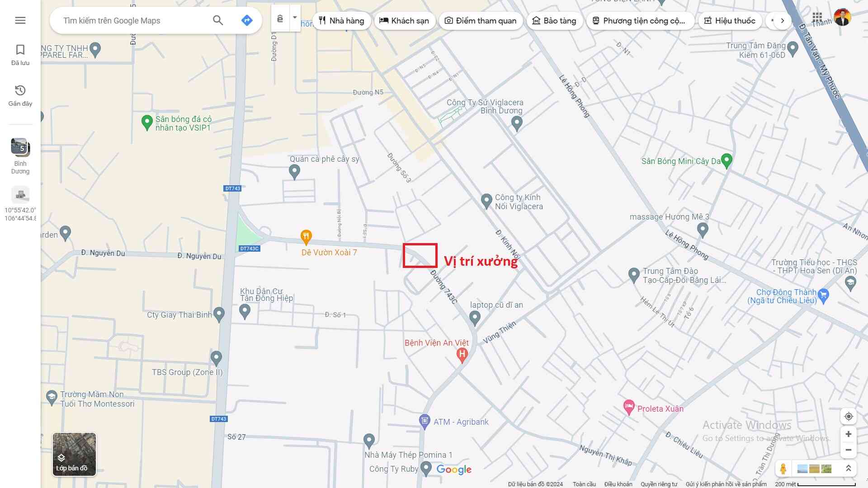
Task: Zoom out with the minus button
Action: [x=849, y=450]
